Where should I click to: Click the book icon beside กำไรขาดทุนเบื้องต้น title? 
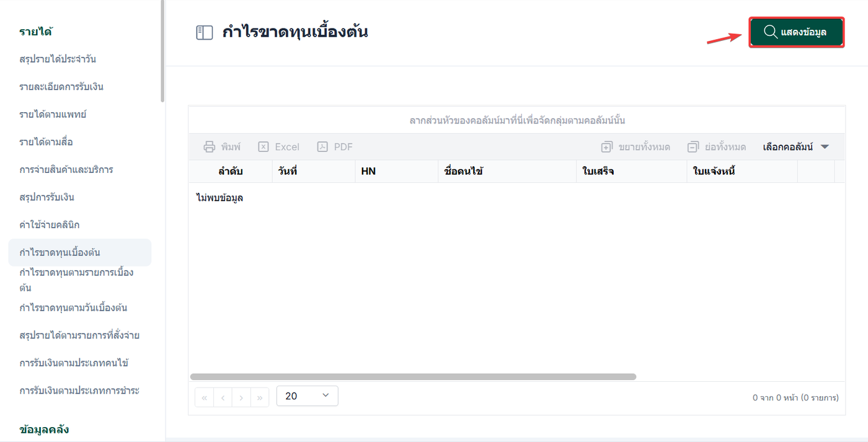click(x=205, y=32)
